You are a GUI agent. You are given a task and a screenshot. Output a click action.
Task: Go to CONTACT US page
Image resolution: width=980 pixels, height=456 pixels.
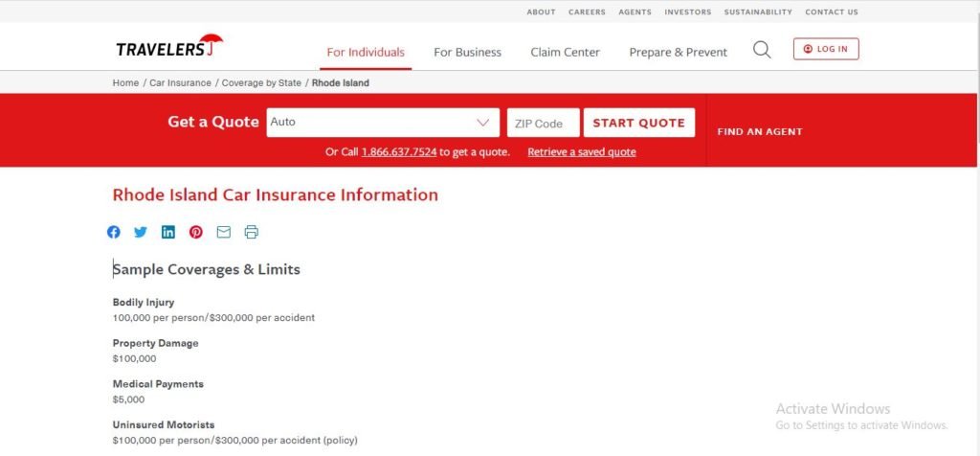[832, 11]
